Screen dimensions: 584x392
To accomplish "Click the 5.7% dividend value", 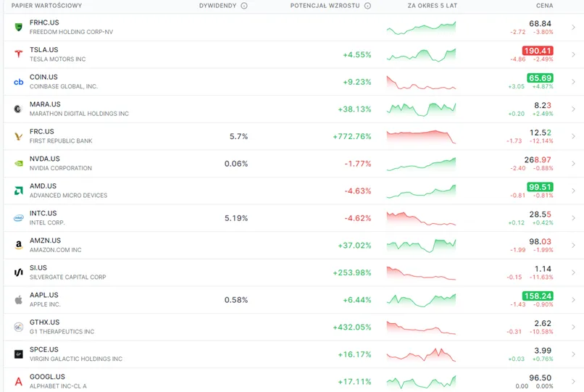I will pos(238,136).
